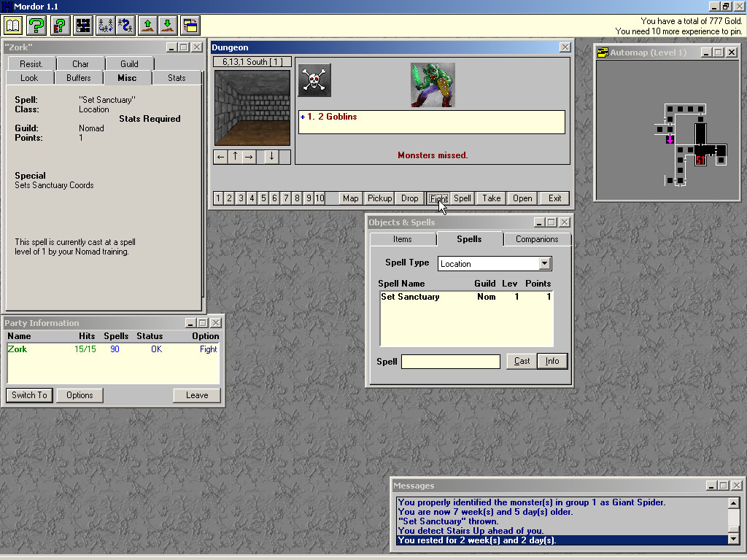Click Messages scrollbar up arrow
The width and height of the screenshot is (747, 560).
pyautogui.click(x=734, y=502)
